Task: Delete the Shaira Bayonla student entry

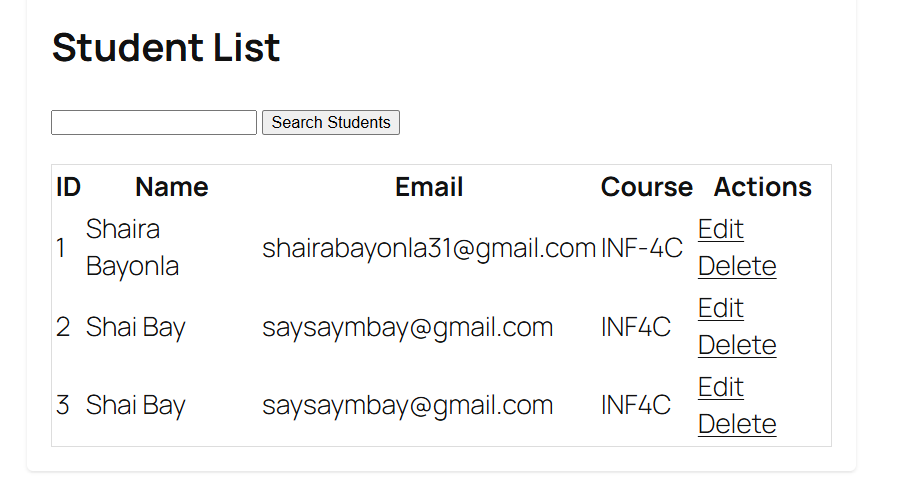Action: pyautogui.click(x=736, y=266)
